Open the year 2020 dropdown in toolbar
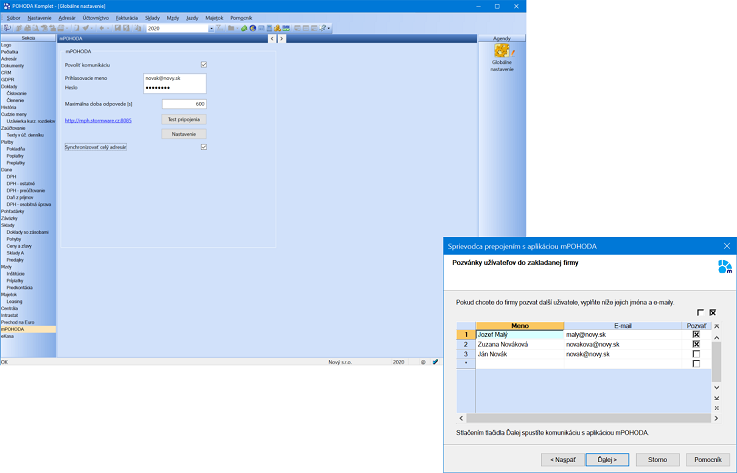The height and width of the screenshot is (473, 737). coord(211,29)
